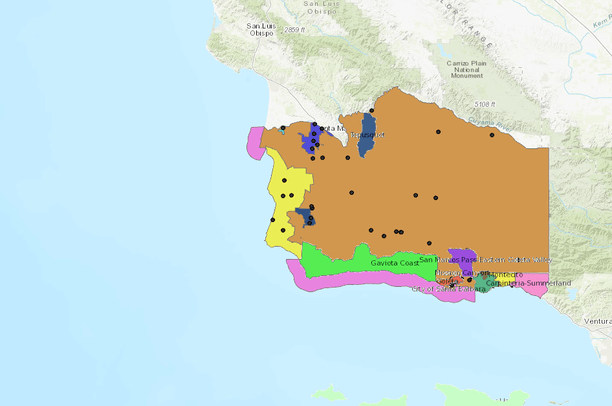
Task: Click the Ventura label on basemap
Action: click(x=597, y=321)
